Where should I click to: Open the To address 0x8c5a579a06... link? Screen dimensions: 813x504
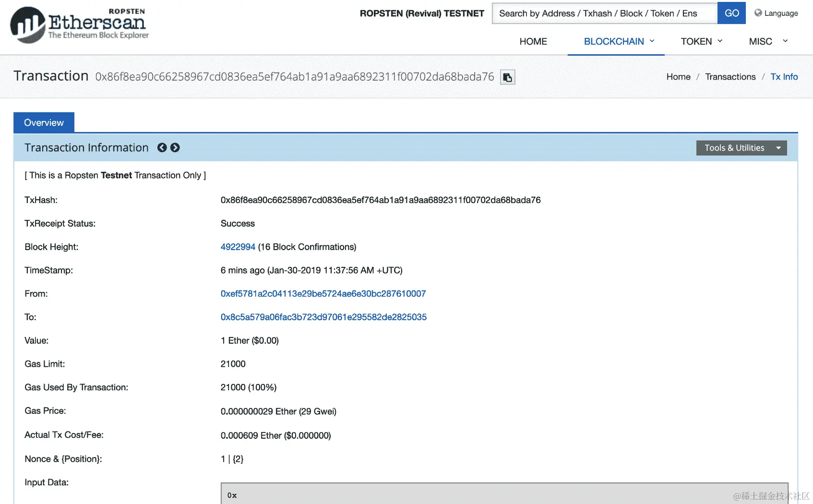click(323, 317)
